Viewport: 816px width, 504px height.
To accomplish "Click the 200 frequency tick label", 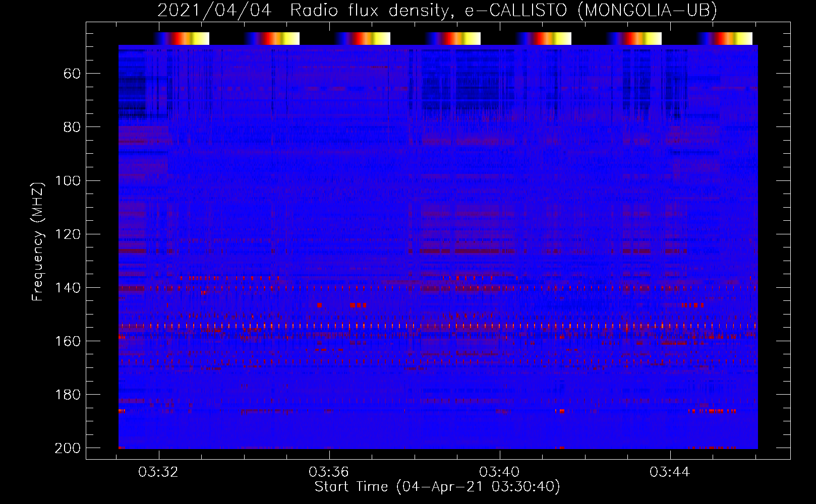I will pyautogui.click(x=68, y=448).
